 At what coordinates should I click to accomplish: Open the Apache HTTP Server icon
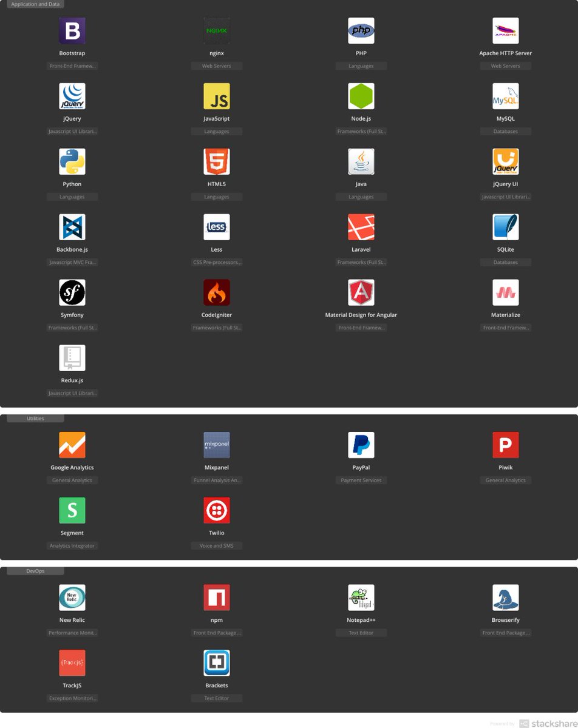click(x=506, y=30)
